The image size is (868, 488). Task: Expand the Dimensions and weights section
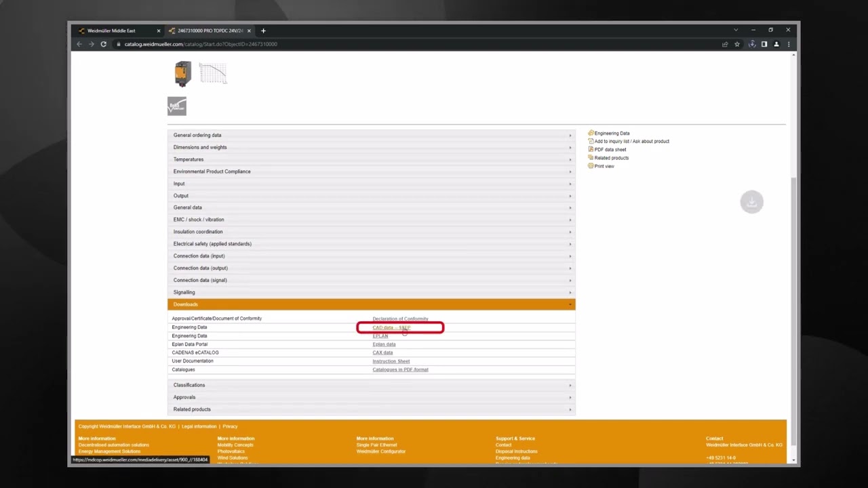tap(371, 147)
